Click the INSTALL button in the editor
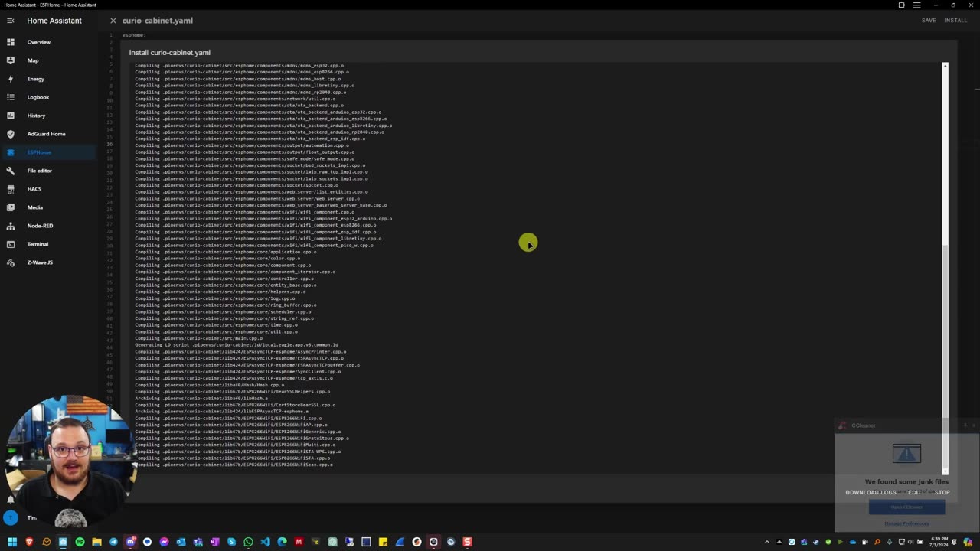Viewport: 980px width, 551px height. click(955, 21)
